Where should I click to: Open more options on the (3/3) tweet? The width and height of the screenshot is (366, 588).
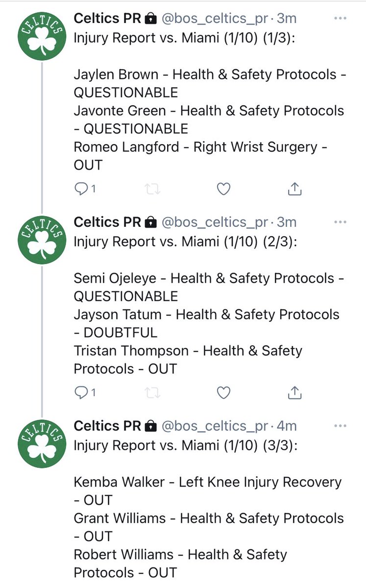[340, 425]
